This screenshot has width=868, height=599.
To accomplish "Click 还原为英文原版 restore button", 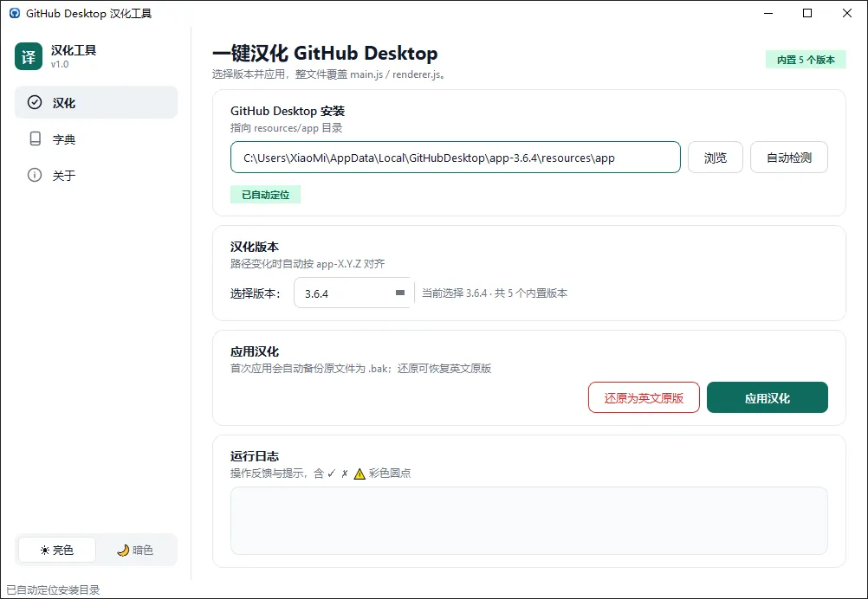I will coord(644,397).
